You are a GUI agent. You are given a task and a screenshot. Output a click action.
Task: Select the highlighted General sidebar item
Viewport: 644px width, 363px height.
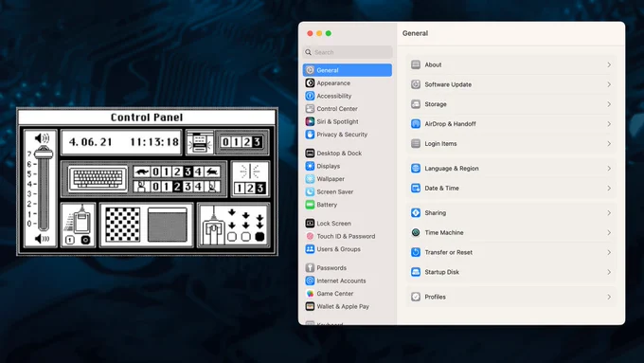tap(348, 70)
